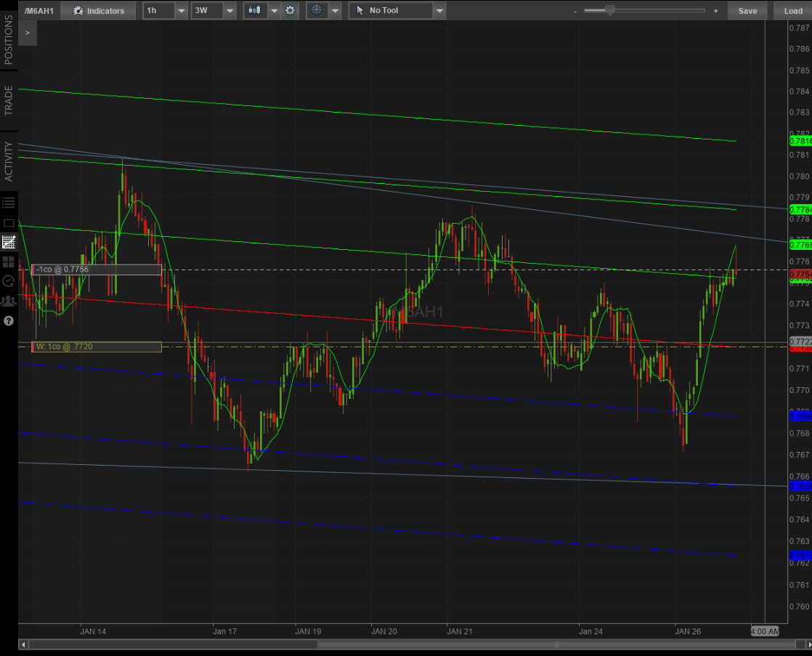Image resolution: width=812 pixels, height=656 pixels.
Task: Click the candlestick chart type icon
Action: coord(254,10)
